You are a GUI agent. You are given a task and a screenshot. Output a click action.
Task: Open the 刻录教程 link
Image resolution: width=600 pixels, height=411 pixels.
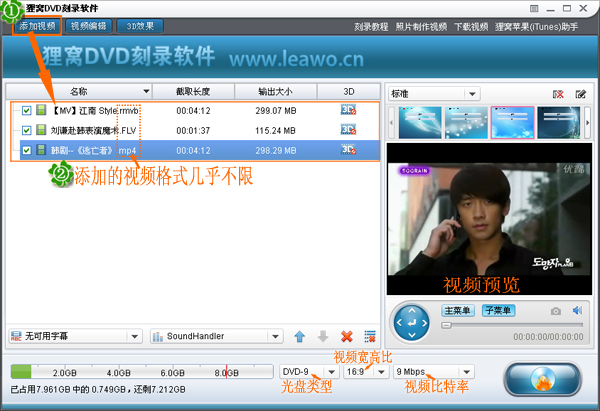click(371, 27)
